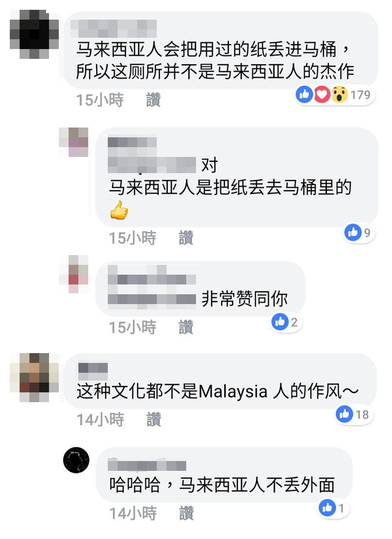Screen dimensions: 392x539
Task: Open the 15小時 timestamp of first comment
Action: 99,100
